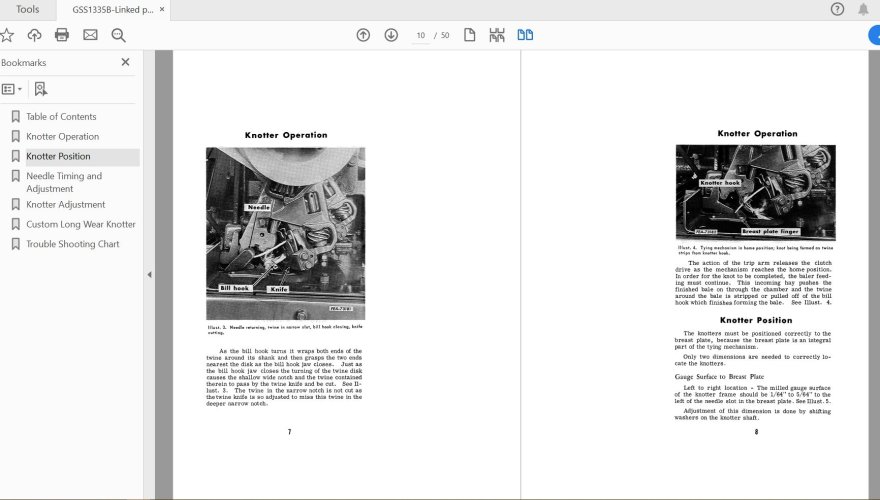Open the help question mark icon
This screenshot has width=880, height=500.
point(838,9)
